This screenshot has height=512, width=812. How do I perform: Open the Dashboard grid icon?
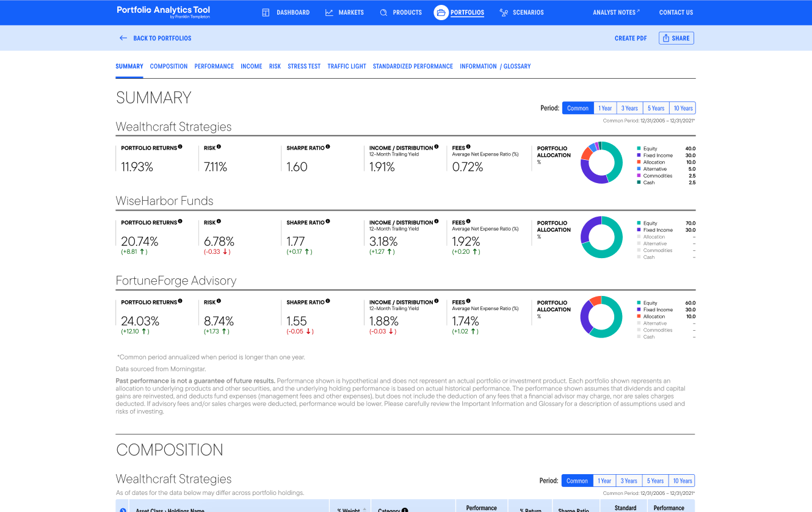[266, 12]
